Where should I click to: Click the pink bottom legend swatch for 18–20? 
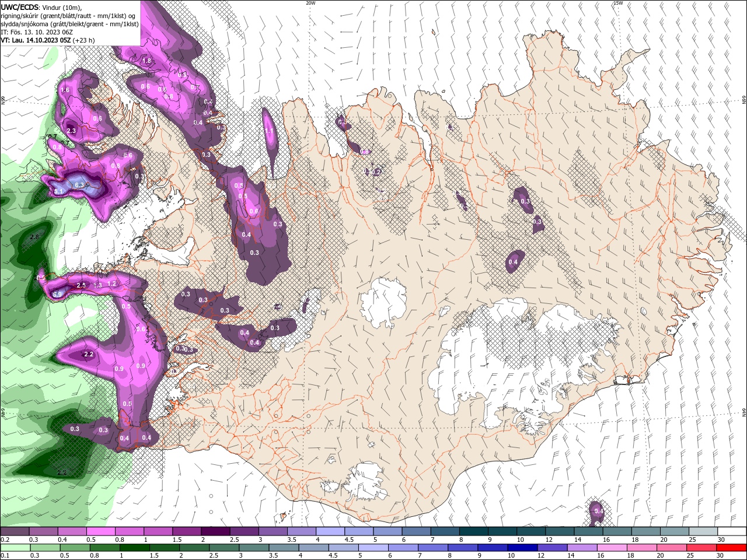click(x=641, y=548)
